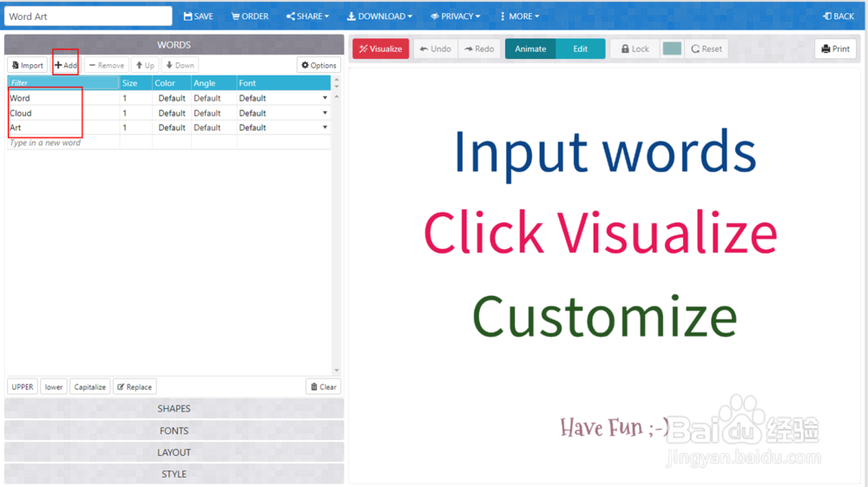
Task: Add a new word row
Action: [65, 65]
